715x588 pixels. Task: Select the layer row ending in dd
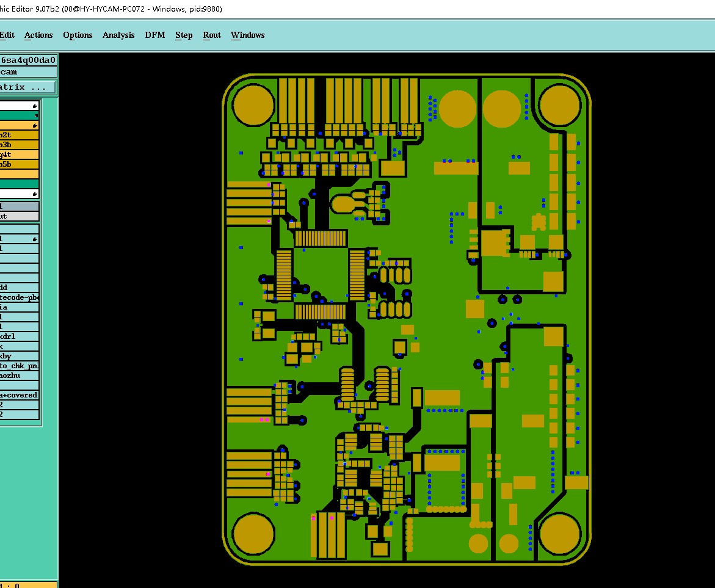tap(19, 288)
